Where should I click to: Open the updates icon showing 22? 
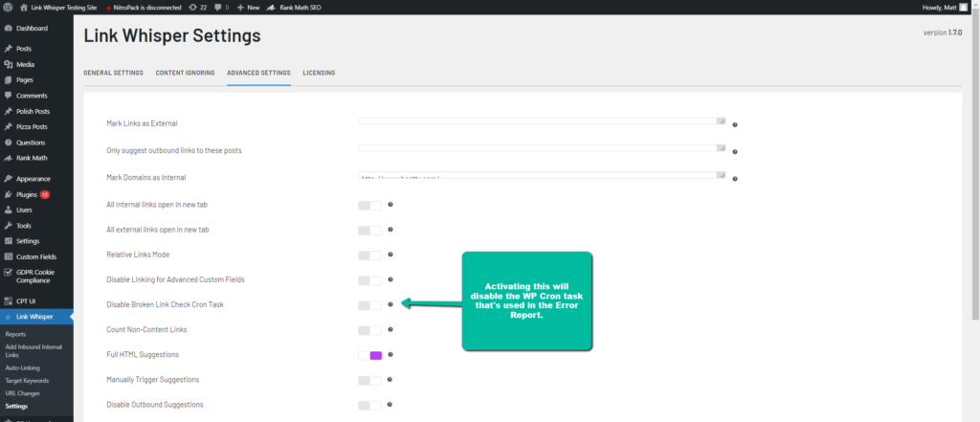[197, 8]
